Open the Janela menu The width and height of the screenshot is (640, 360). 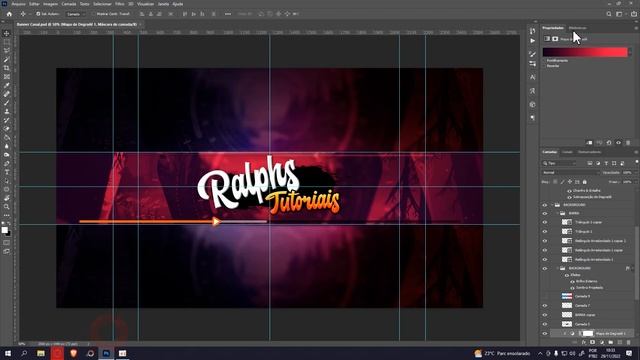[x=163, y=4]
